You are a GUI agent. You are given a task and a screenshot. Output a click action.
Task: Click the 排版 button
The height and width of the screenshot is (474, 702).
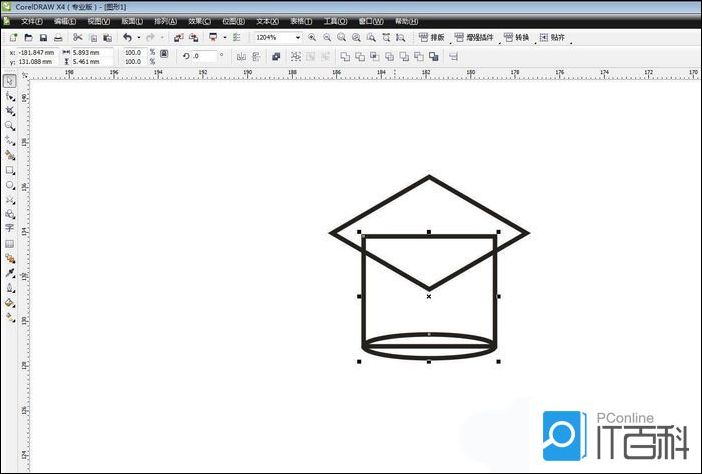(432, 37)
